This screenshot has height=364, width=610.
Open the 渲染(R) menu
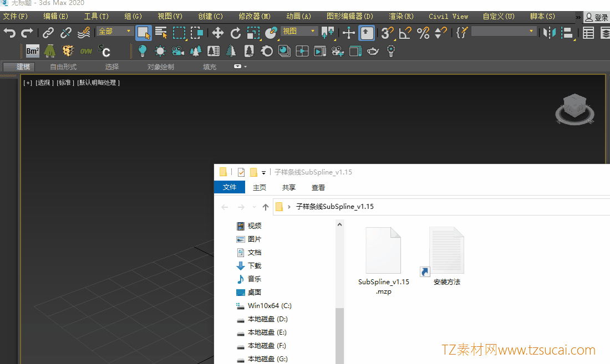point(401,16)
